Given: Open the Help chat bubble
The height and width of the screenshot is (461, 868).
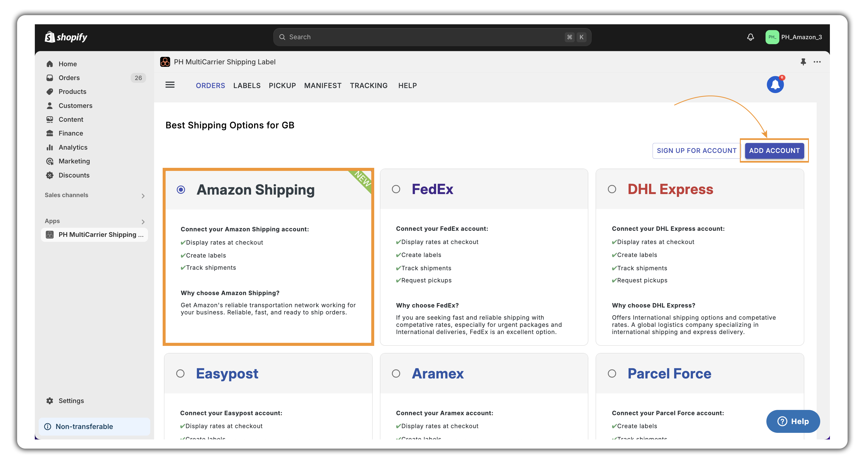Looking at the screenshot, I should pyautogui.click(x=793, y=421).
